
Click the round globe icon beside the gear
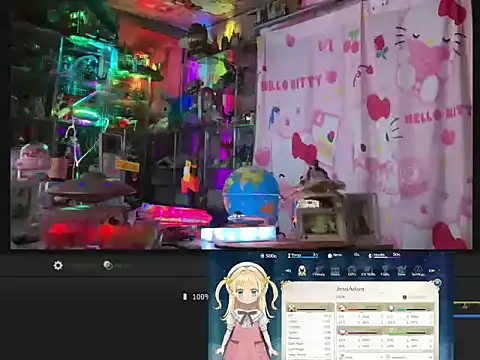[x=108, y=265]
